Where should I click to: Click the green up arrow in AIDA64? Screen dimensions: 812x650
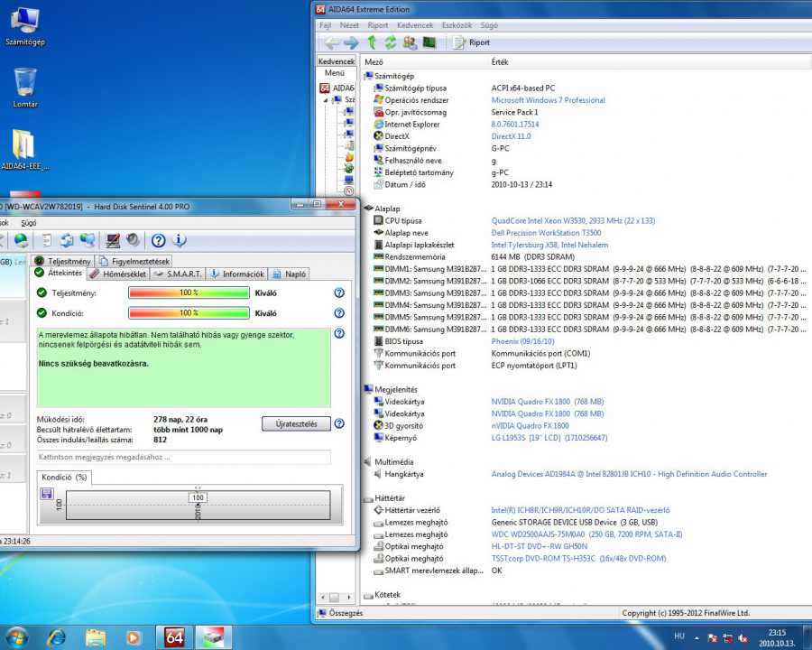372,42
